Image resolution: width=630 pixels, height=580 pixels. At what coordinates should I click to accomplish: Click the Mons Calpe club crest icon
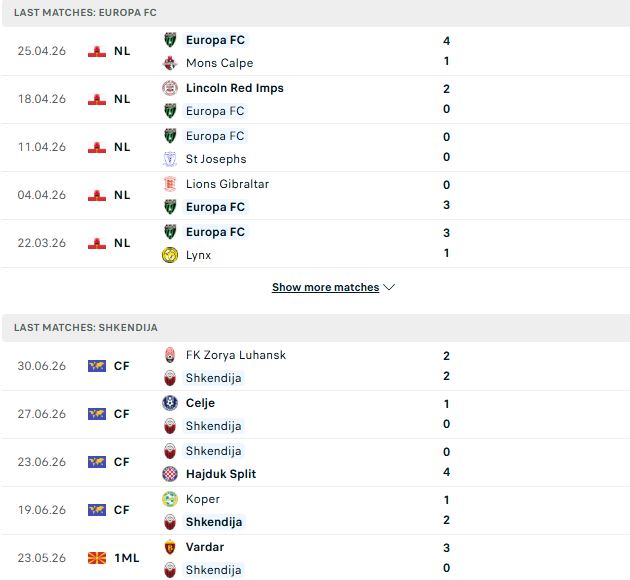coord(170,63)
